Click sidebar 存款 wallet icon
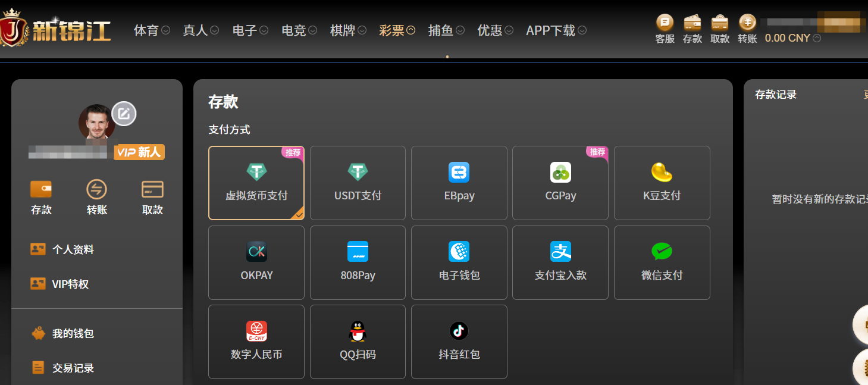 pyautogui.click(x=41, y=190)
